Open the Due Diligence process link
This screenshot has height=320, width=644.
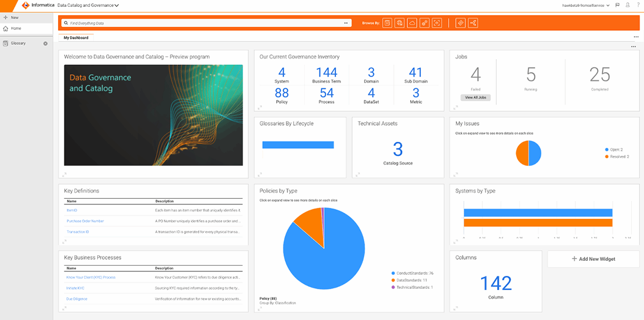(77, 299)
